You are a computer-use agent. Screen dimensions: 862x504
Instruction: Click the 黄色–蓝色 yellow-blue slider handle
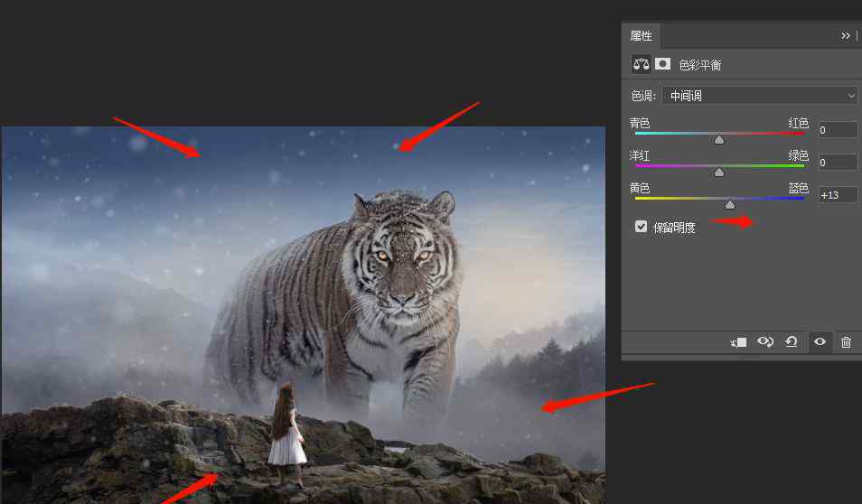tap(729, 204)
